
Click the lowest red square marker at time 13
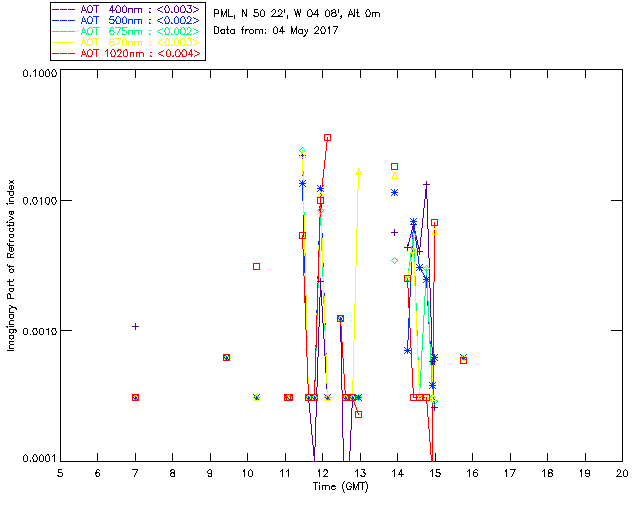click(x=358, y=415)
